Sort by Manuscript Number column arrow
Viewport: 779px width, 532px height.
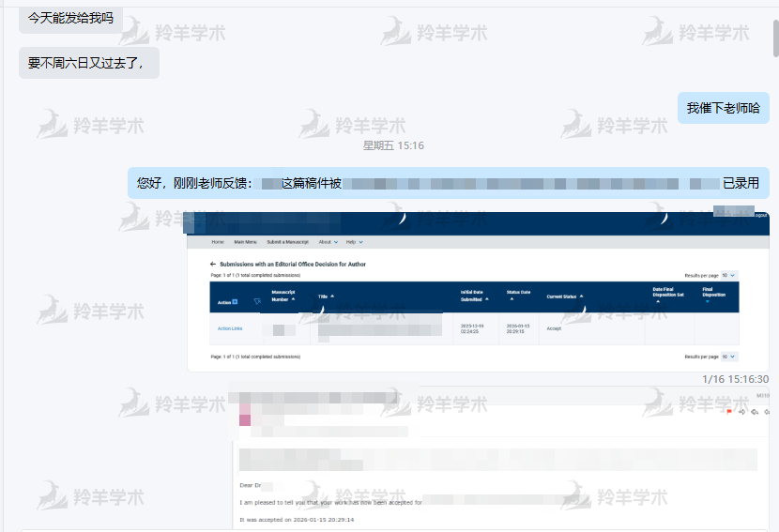click(293, 299)
